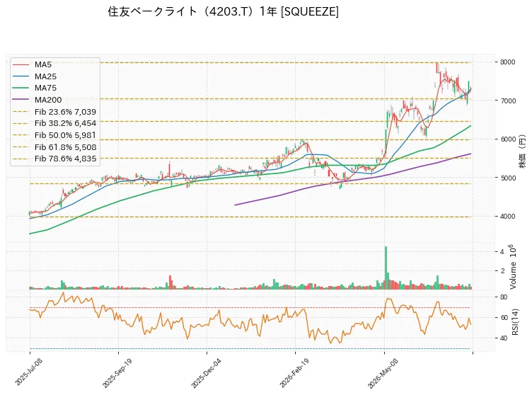Click the RSI(14) axis title

pyautogui.click(x=515, y=321)
